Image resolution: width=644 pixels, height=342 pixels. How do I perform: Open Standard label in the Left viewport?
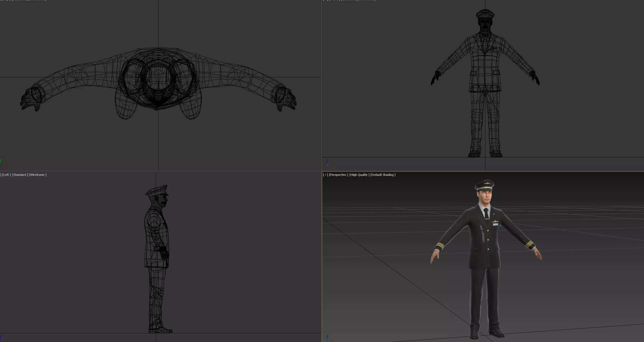[x=20, y=175]
